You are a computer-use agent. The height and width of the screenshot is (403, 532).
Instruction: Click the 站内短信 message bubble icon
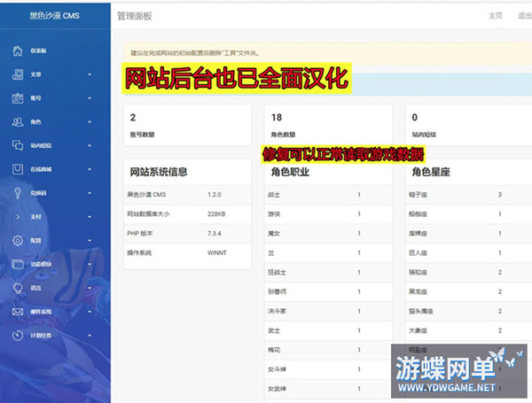pos(18,145)
